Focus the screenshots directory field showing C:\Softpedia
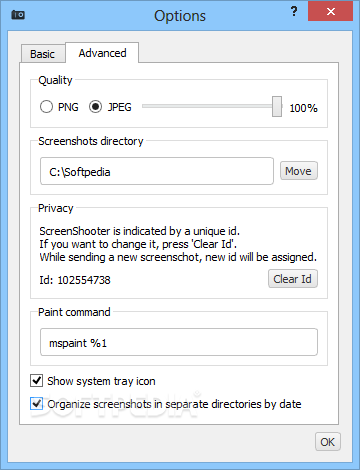 (x=157, y=171)
